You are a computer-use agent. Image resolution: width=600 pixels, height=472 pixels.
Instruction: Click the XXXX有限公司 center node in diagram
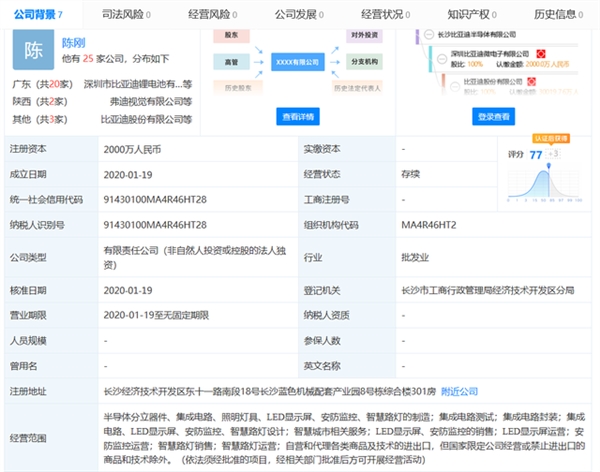tap(299, 62)
